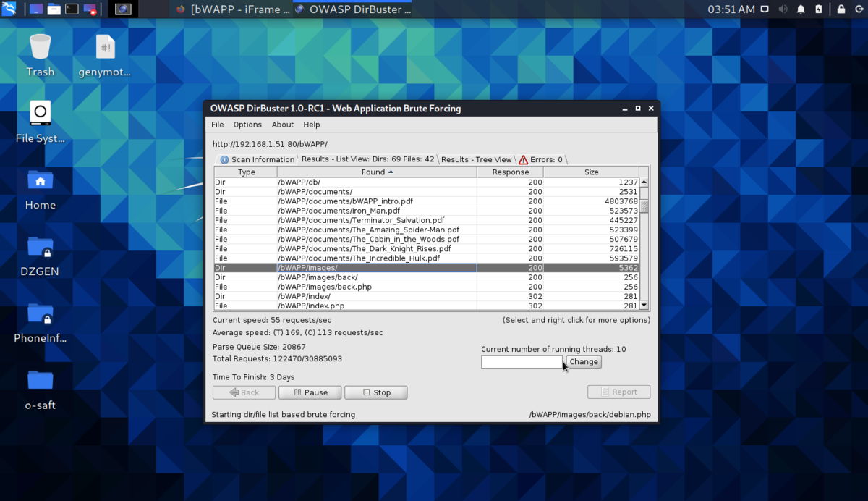Select the Home folder desktop icon
The image size is (868, 501).
pos(41,188)
